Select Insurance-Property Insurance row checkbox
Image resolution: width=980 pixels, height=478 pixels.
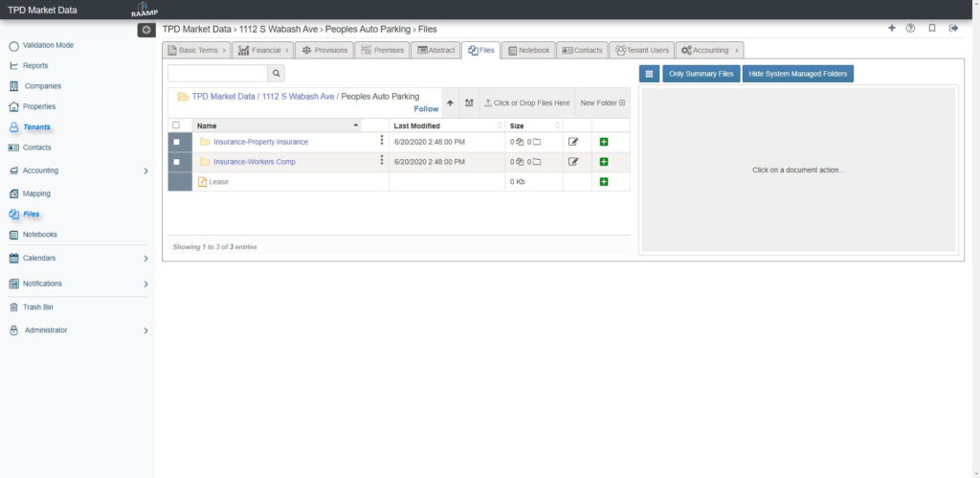click(x=176, y=142)
